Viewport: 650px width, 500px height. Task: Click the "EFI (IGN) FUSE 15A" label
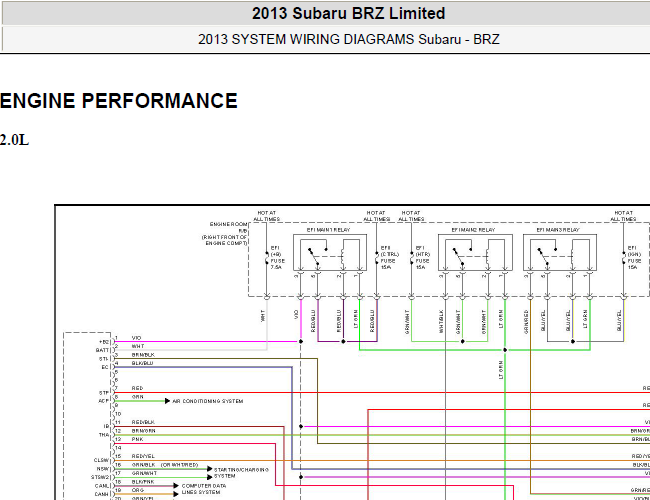(x=634, y=257)
